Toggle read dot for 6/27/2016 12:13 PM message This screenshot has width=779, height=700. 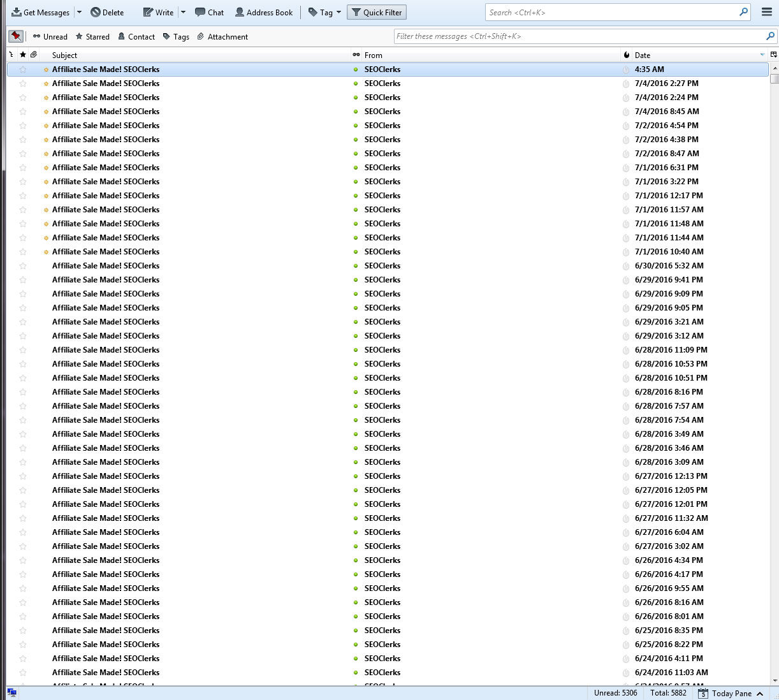point(356,476)
